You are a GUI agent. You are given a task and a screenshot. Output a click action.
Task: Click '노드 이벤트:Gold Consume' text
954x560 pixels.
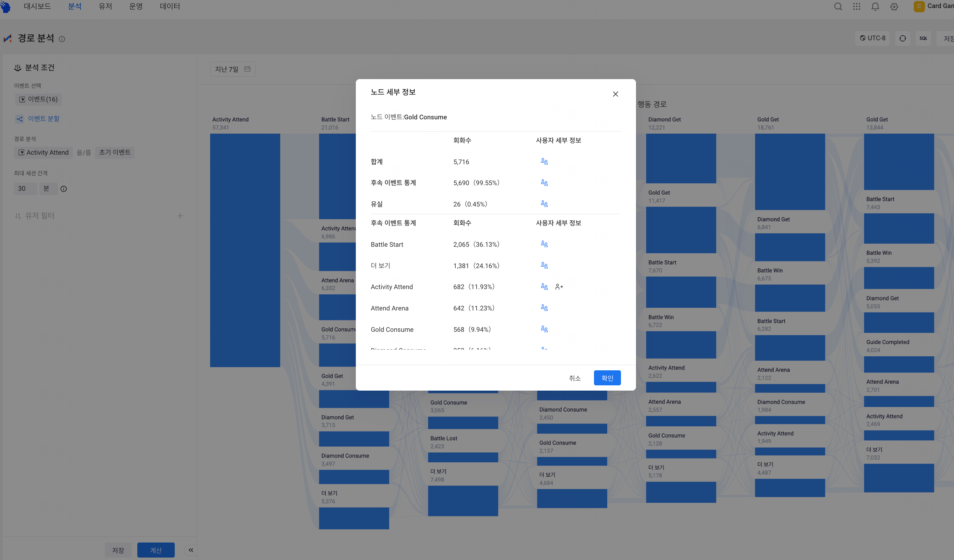click(x=408, y=117)
